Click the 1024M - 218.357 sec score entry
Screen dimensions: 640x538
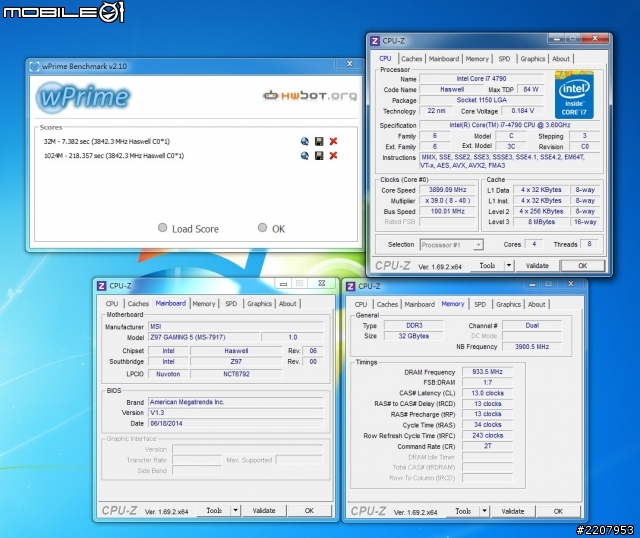pos(114,156)
